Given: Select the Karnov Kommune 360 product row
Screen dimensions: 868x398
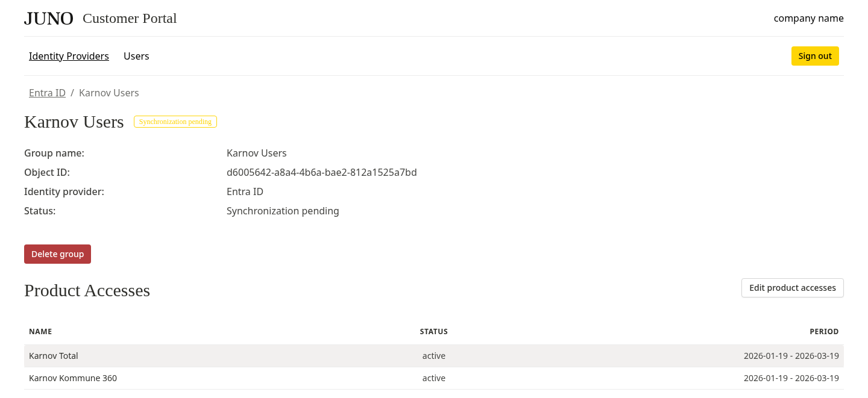Looking at the screenshot, I should coord(73,378).
